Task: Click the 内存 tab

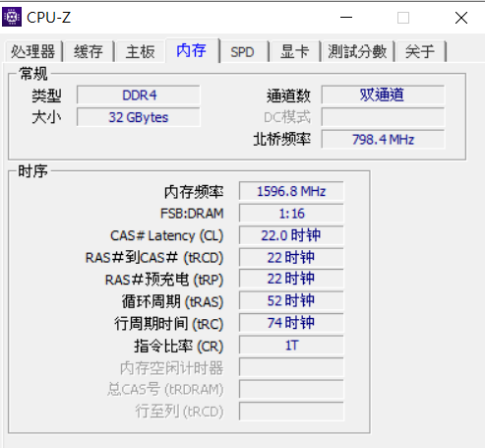Action: [x=192, y=50]
